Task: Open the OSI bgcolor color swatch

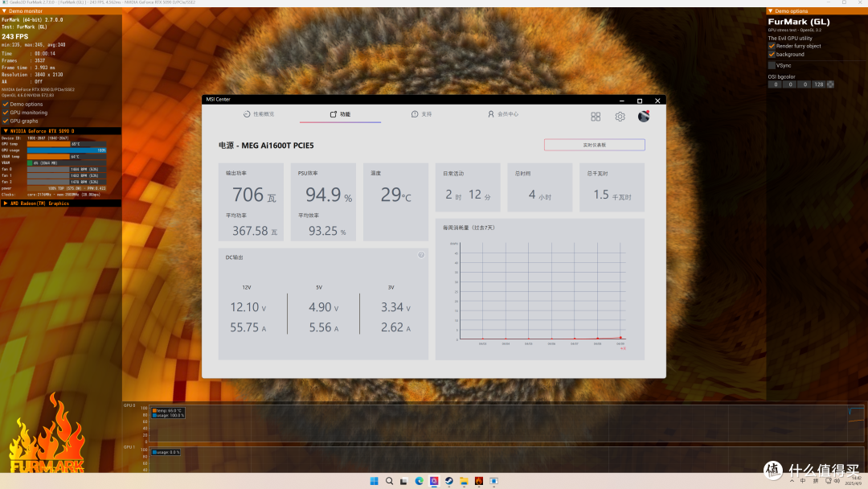Action: point(830,84)
